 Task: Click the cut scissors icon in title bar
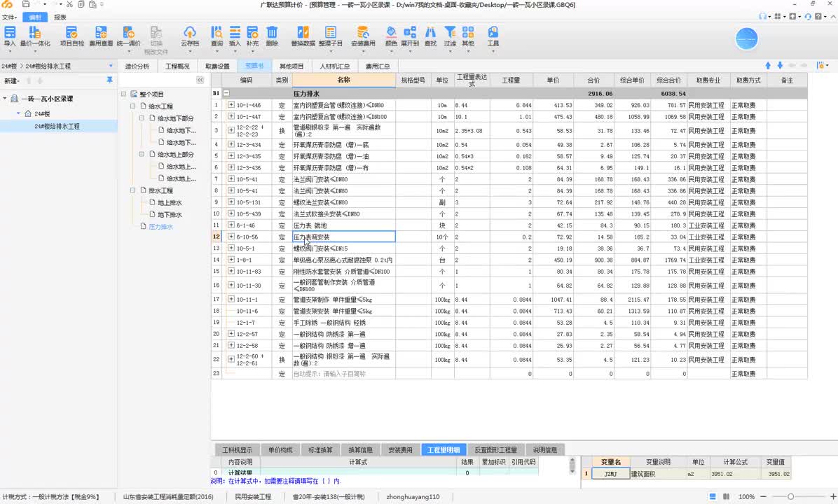point(69,4)
